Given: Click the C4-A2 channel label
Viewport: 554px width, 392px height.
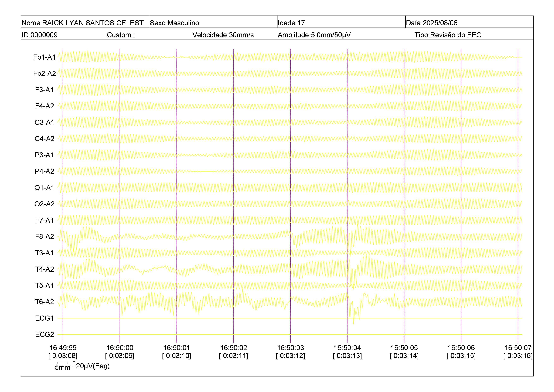Looking at the screenshot, I should click(x=44, y=139).
